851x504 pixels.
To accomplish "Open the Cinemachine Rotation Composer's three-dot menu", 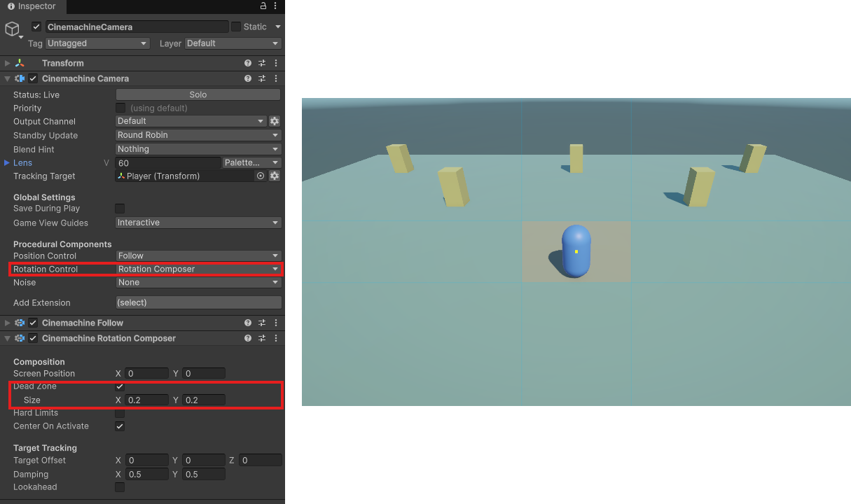I will (276, 338).
